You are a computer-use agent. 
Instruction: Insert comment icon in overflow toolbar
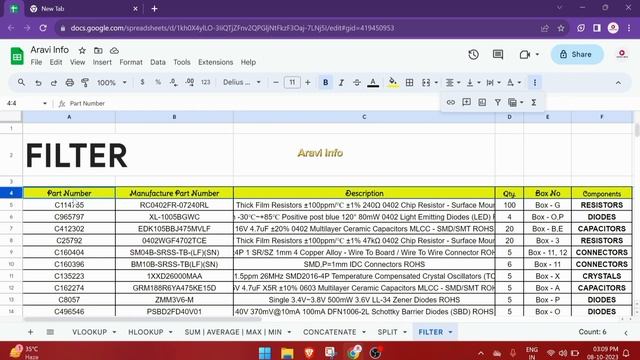467,102
